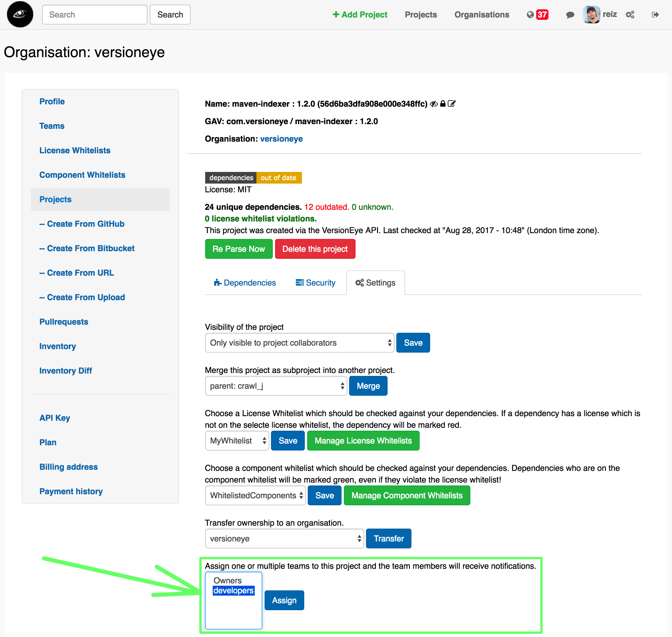Image resolution: width=672 pixels, height=637 pixels.
Task: Click the sign out arrow icon
Action: coord(655,15)
